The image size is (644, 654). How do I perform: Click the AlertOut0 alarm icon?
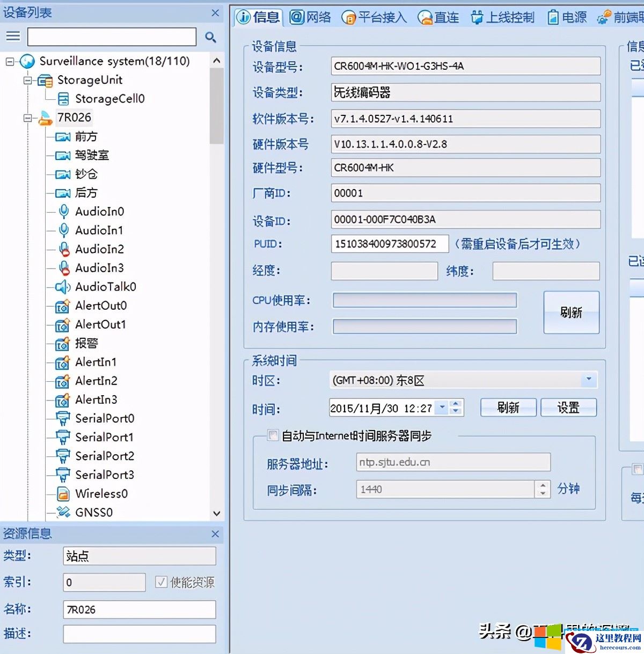(63, 306)
